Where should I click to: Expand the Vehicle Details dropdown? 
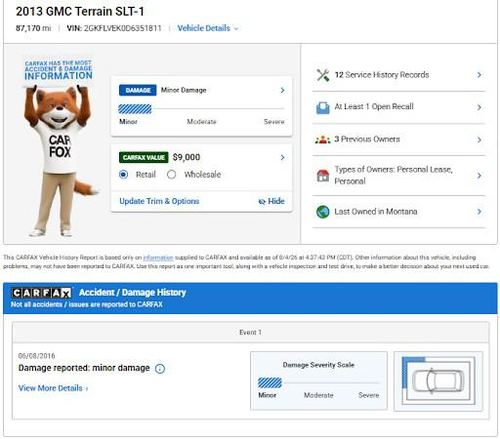point(208,28)
